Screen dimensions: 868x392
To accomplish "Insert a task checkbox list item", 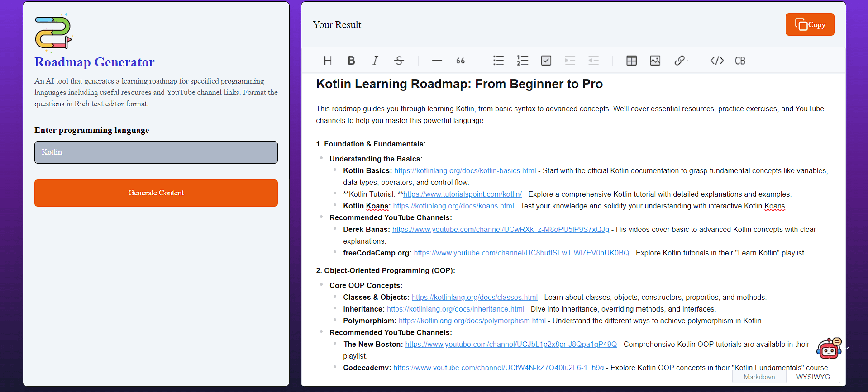I will 546,61.
